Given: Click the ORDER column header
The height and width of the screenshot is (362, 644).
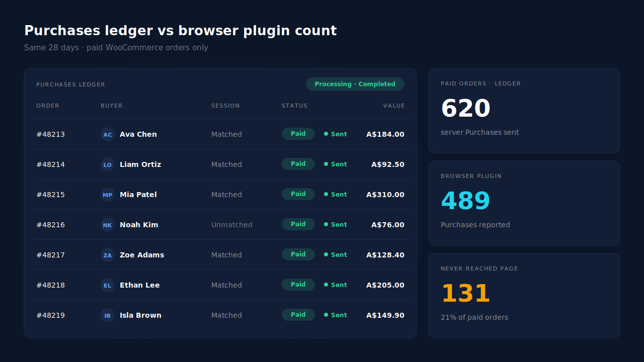Looking at the screenshot, I should pos(48,106).
